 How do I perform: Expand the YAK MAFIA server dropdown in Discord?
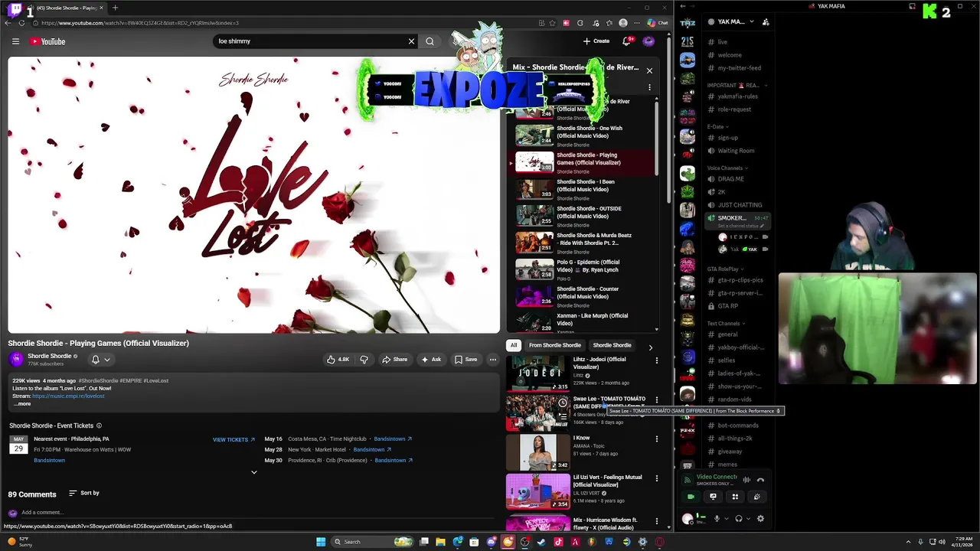(x=751, y=21)
